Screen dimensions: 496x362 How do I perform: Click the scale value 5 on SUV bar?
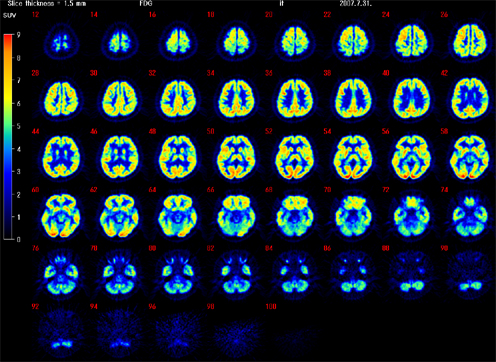tap(18, 126)
